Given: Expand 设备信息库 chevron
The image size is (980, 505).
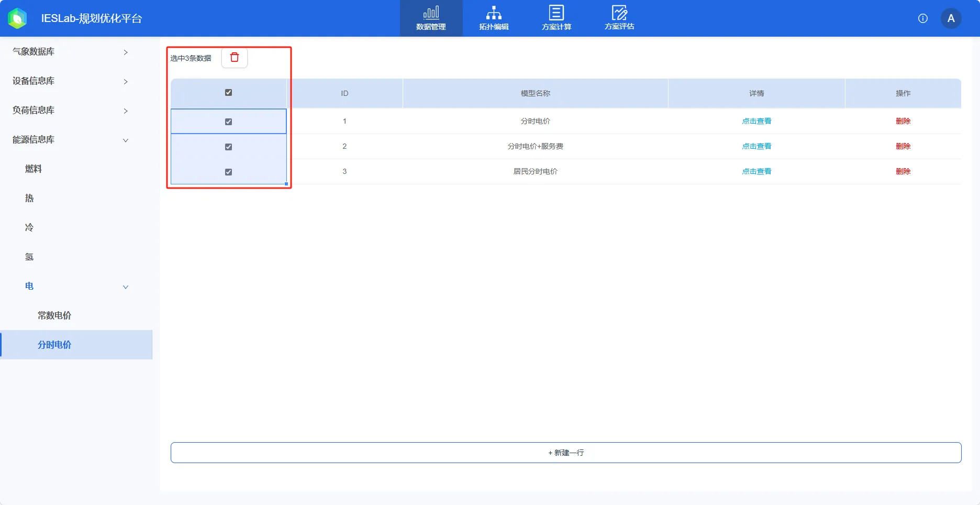Looking at the screenshot, I should (x=126, y=81).
